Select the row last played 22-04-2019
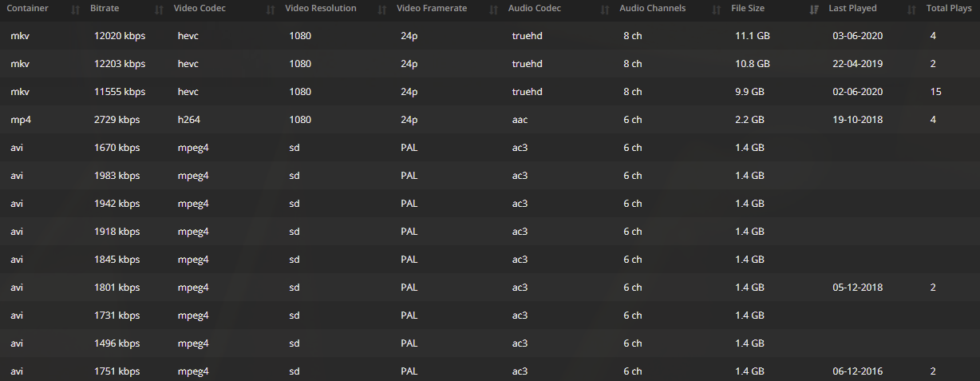The width and height of the screenshot is (980, 381). (x=490, y=64)
